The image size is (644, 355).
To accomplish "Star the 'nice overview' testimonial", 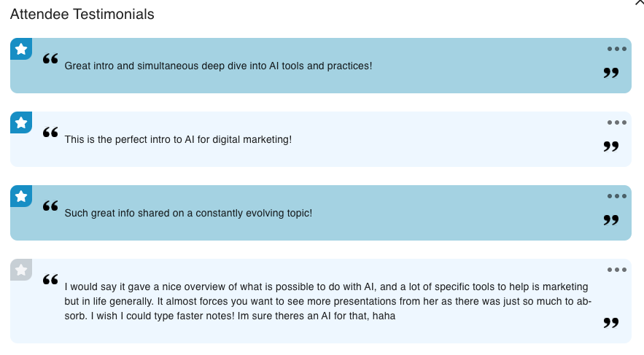I will (x=21, y=270).
